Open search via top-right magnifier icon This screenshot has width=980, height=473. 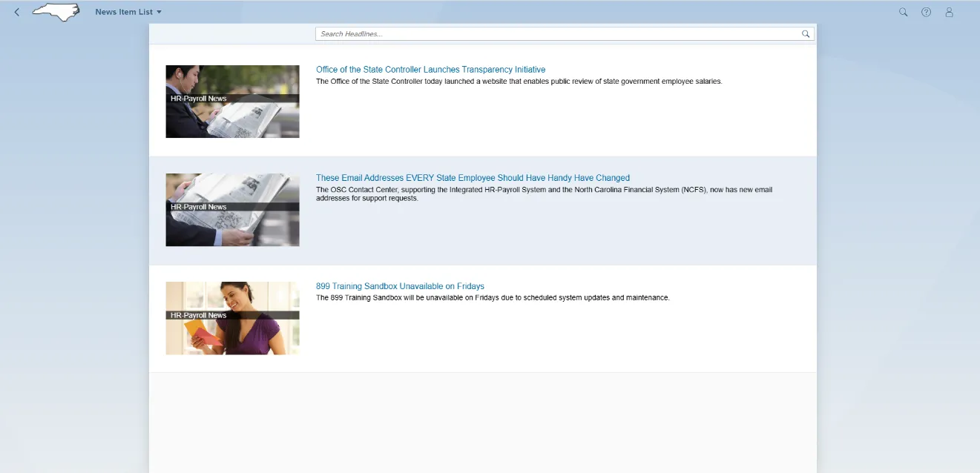point(903,12)
